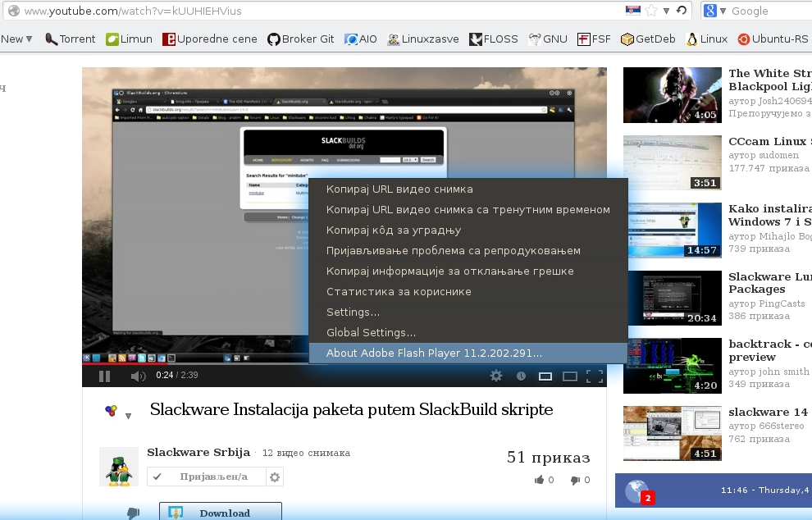The image size is (812, 520).
Task: Expand the New bookmarks dropdown
Action: [x=16, y=39]
